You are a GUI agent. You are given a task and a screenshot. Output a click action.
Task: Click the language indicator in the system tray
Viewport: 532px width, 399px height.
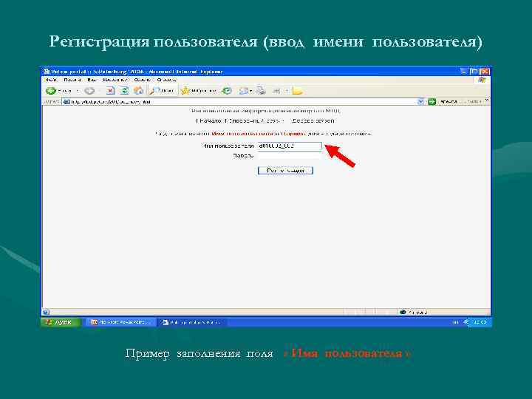pos(456,322)
